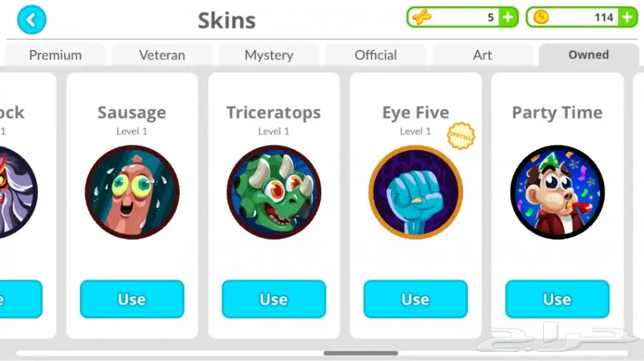The width and height of the screenshot is (644, 361).
Task: Tap the Special badge on Eye Five
Action: (461, 136)
